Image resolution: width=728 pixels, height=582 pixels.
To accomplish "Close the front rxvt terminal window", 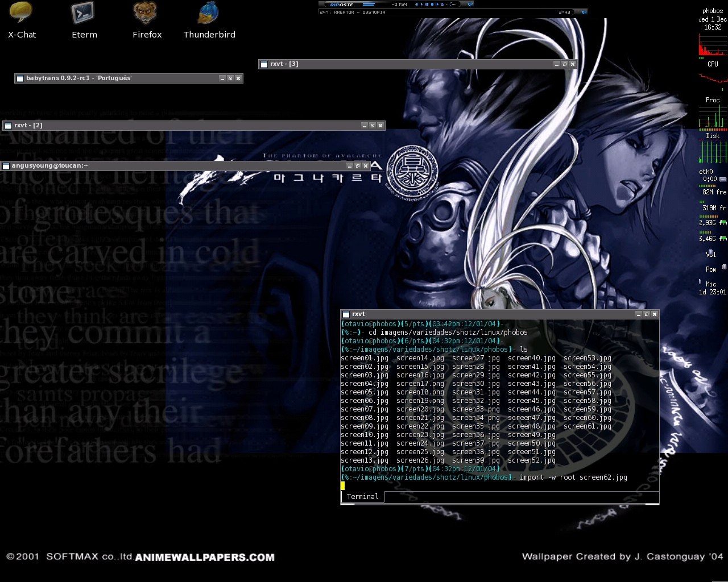I will coord(655,314).
